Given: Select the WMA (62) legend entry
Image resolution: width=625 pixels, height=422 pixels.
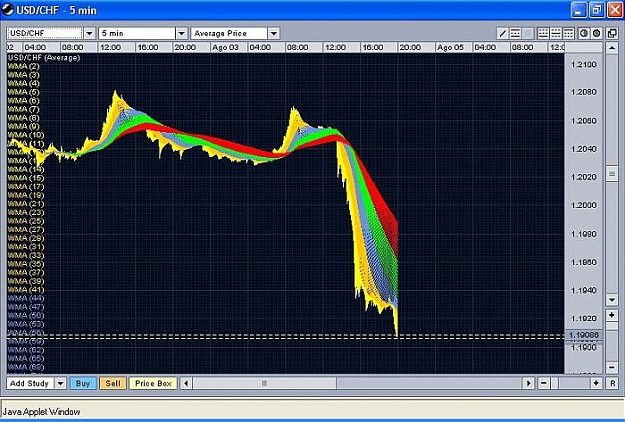Looking at the screenshot, I should coord(26,350).
